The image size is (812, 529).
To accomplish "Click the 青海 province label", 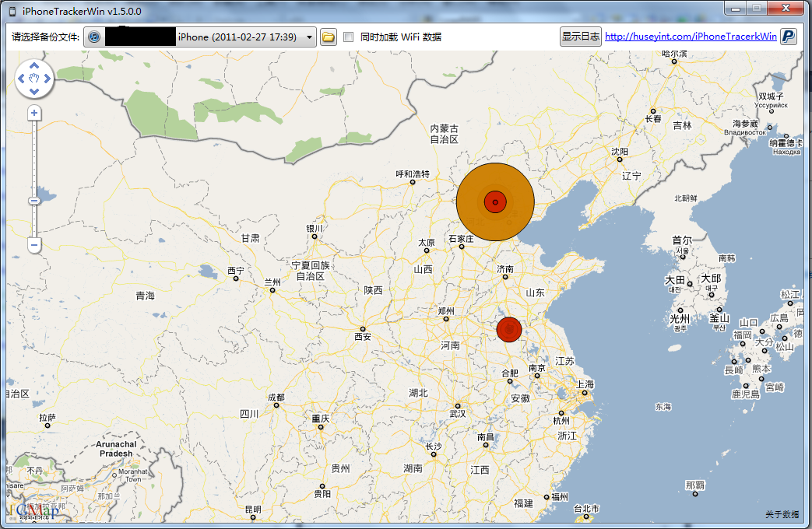I will tap(145, 296).
